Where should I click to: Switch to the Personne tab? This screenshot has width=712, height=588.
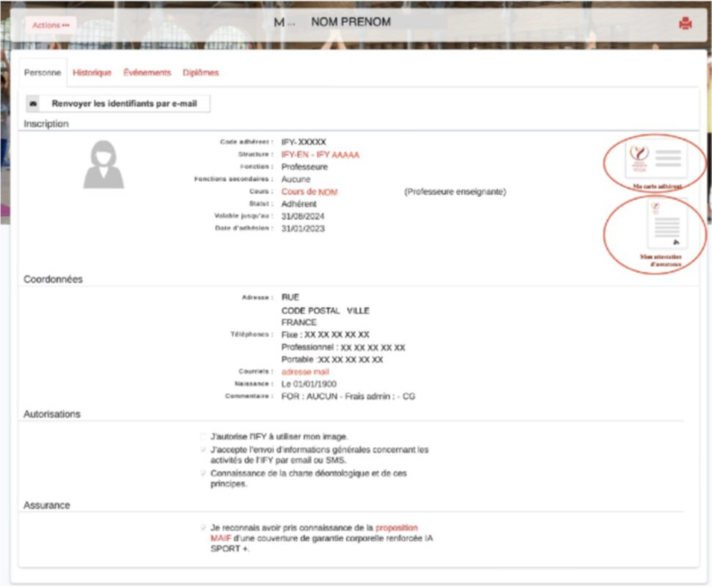43,73
